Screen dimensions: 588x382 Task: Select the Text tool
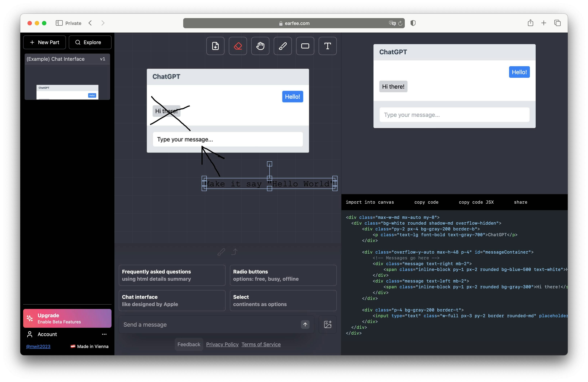click(x=327, y=46)
